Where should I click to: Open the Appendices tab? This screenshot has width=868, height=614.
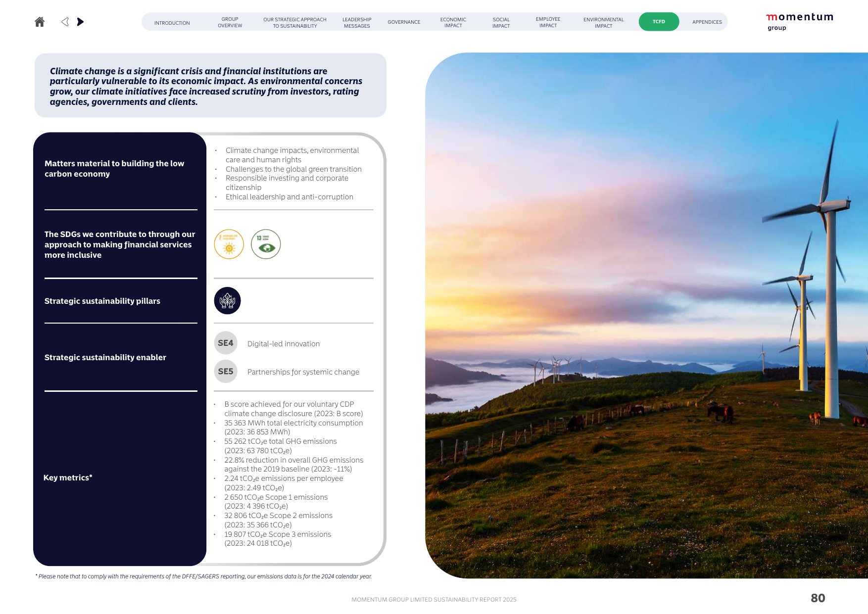pos(707,22)
